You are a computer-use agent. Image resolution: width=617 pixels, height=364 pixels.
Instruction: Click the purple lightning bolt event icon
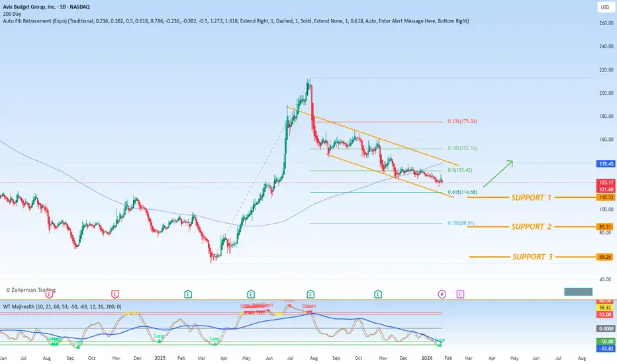pyautogui.click(x=442, y=294)
